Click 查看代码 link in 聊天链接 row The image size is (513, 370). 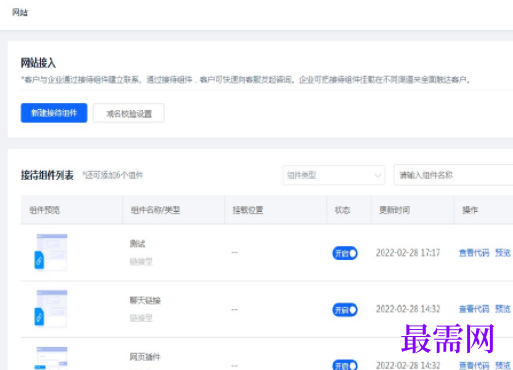(474, 309)
